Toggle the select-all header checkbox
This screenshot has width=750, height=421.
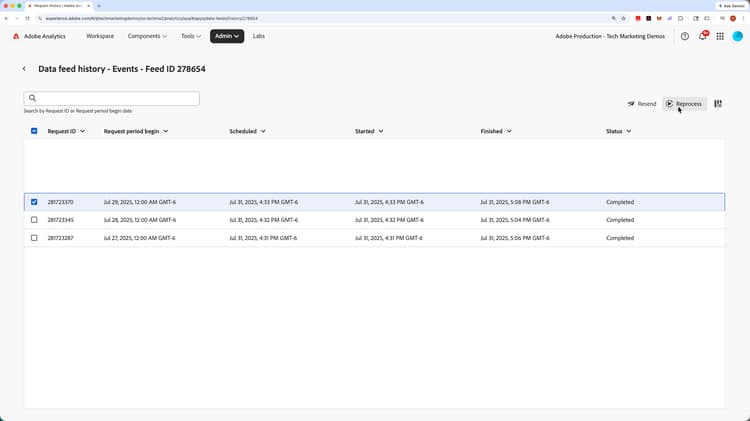coord(34,131)
